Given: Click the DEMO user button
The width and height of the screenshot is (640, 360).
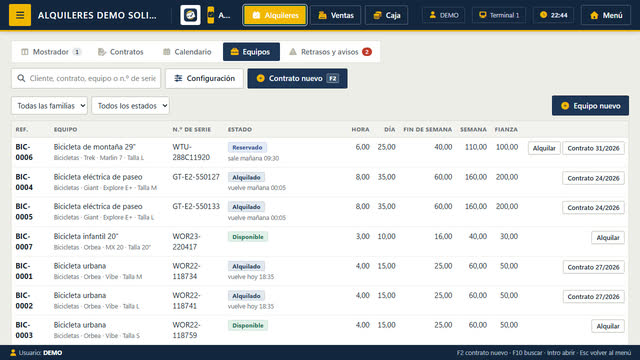Looking at the screenshot, I should coord(443,15).
